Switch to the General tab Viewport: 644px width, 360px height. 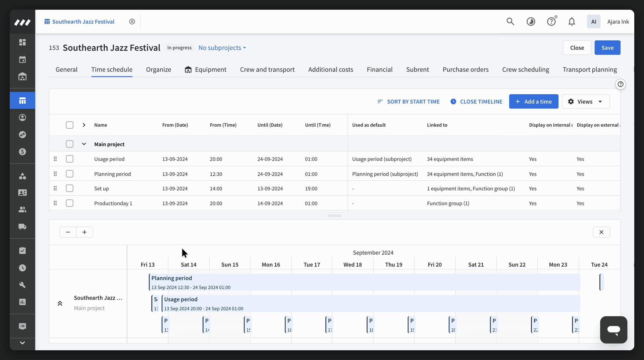[x=66, y=70]
